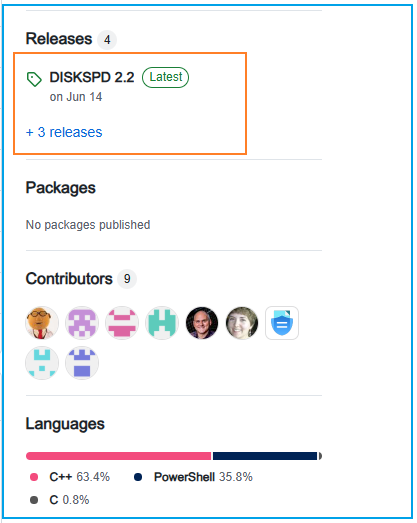Open the Releases section heading
Viewport: 417px width, 523px height.
coord(59,39)
